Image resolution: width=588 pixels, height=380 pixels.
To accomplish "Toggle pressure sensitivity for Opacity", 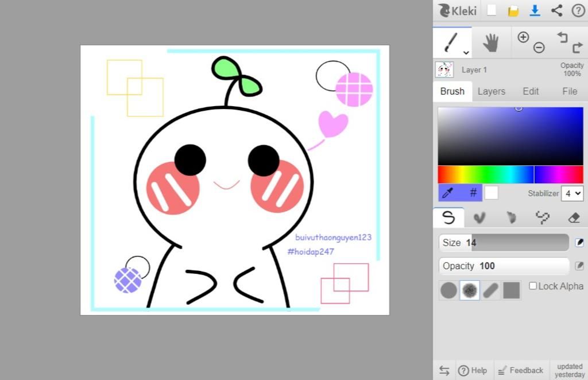I will pos(579,266).
